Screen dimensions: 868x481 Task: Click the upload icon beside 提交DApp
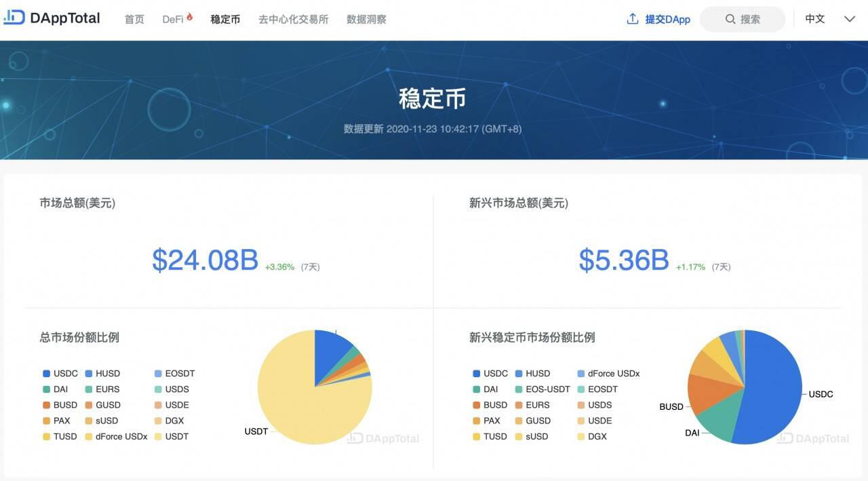tap(633, 19)
